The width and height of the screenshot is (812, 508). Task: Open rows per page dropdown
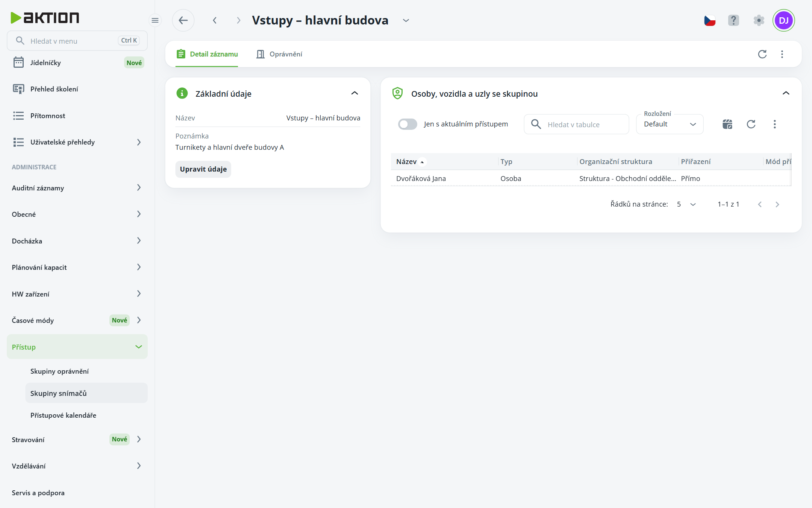[686, 204]
